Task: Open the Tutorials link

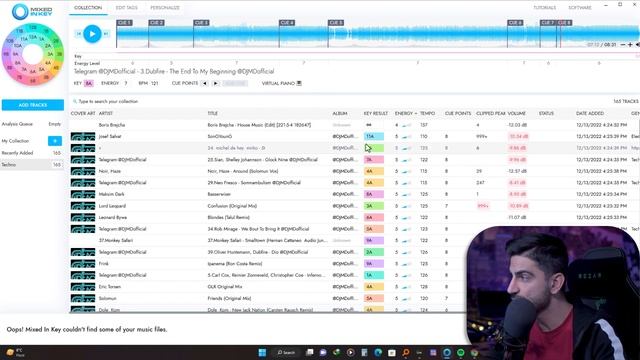Action: (544, 8)
